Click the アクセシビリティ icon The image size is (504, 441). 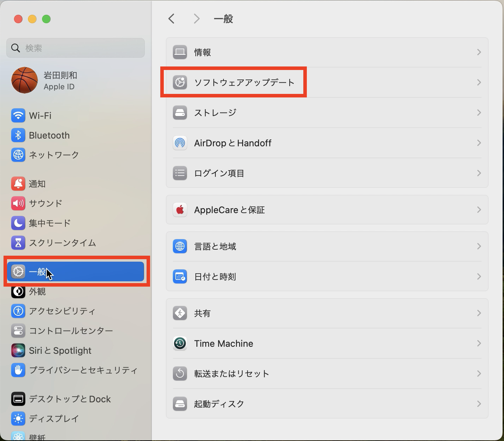point(18,311)
